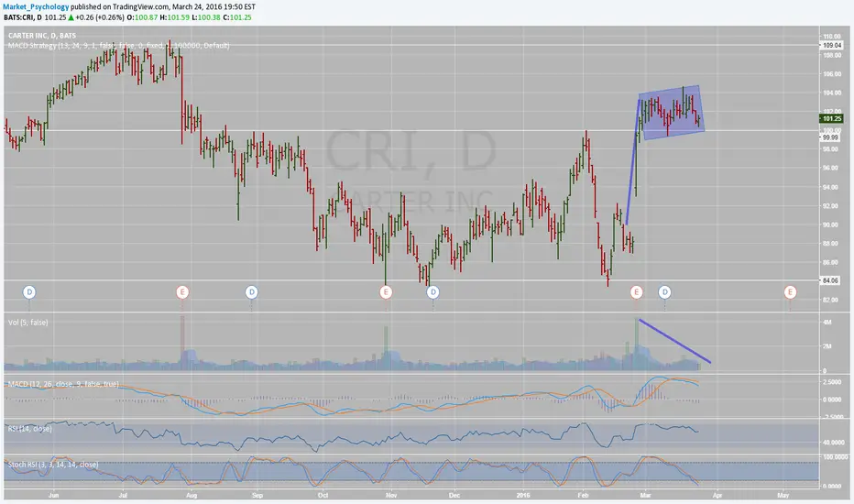Image resolution: width=854 pixels, height=504 pixels.
Task: Click the earnings E marker in late February
Action: pyautogui.click(x=636, y=292)
